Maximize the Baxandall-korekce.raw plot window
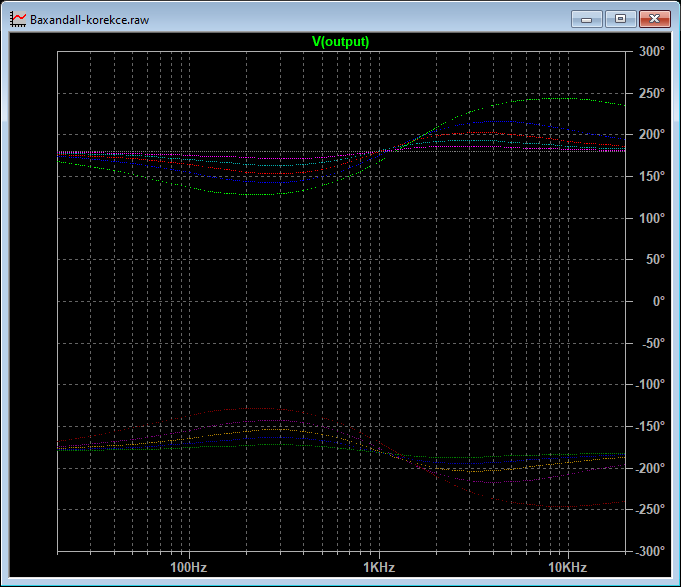This screenshot has width=681, height=587. (620, 19)
